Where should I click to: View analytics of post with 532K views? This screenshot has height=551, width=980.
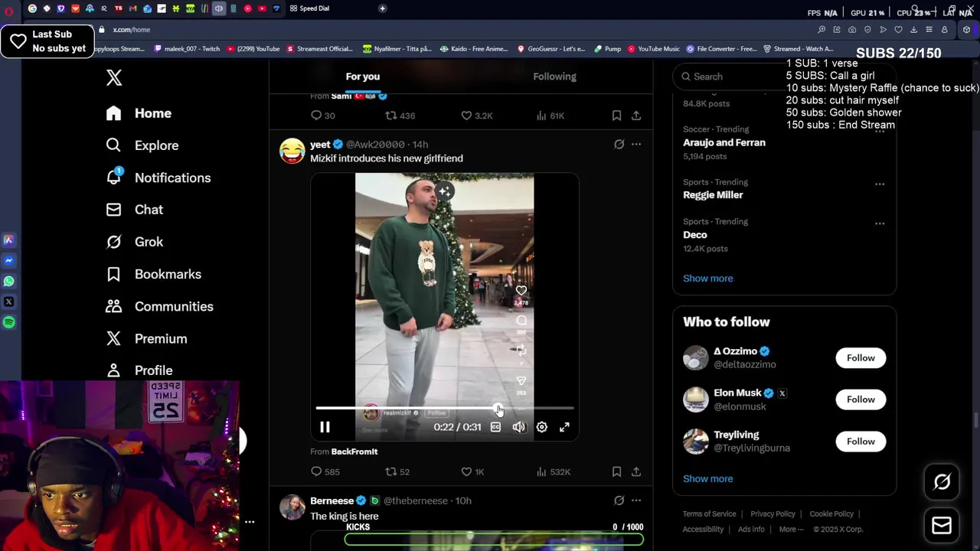click(553, 472)
